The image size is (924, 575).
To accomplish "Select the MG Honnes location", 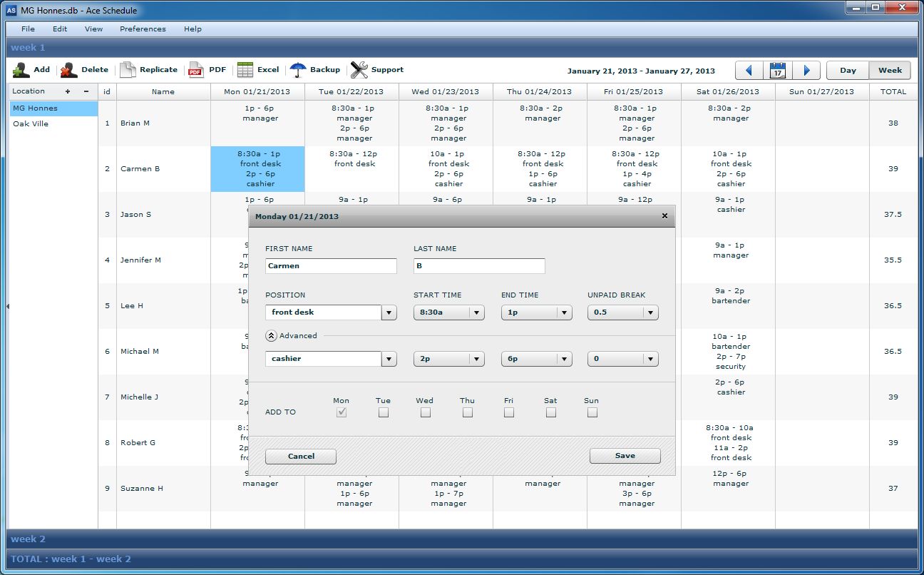I will coord(53,108).
